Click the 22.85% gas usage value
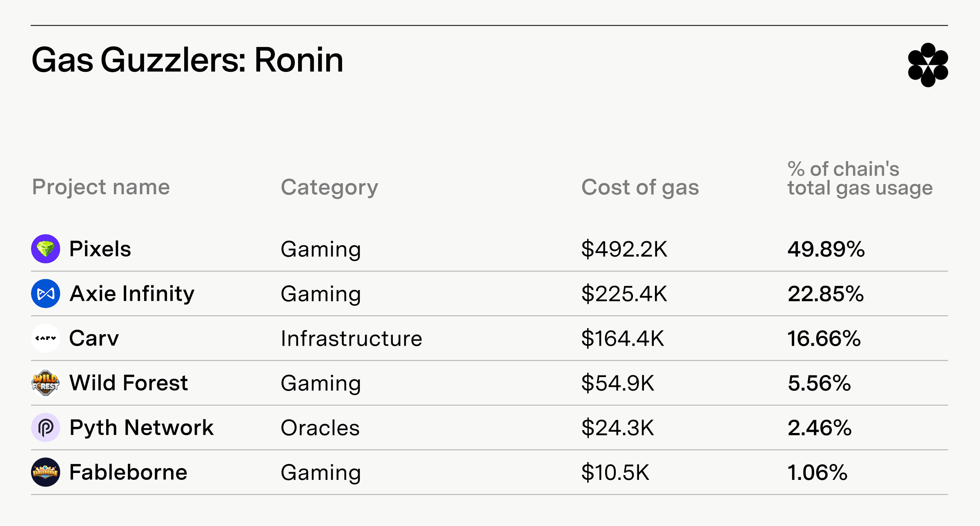 (x=826, y=294)
